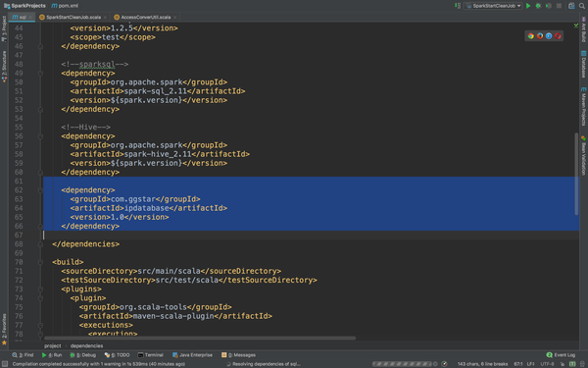Viewport: 588px width, 368px height.
Task: Run SparkStartCleanJob with the green play button
Action: point(528,6)
